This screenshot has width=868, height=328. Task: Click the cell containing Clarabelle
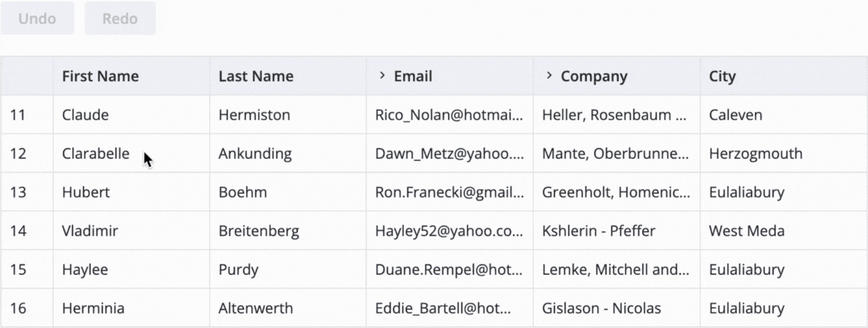point(96,153)
